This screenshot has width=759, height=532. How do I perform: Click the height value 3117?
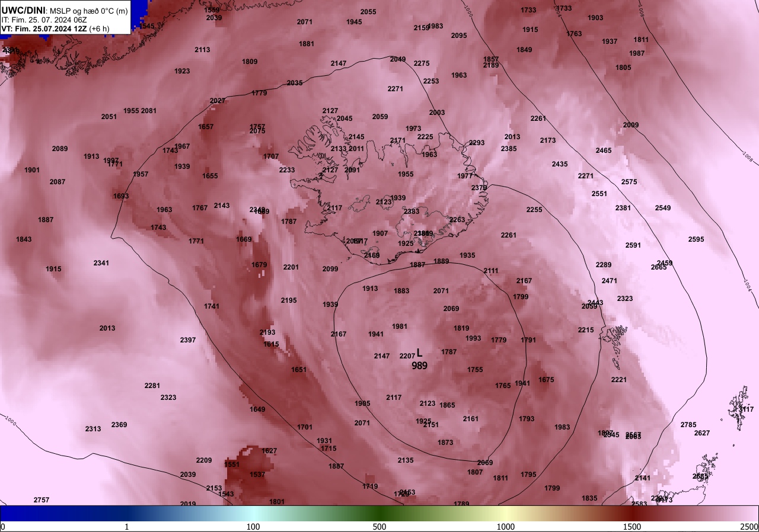(x=746, y=409)
